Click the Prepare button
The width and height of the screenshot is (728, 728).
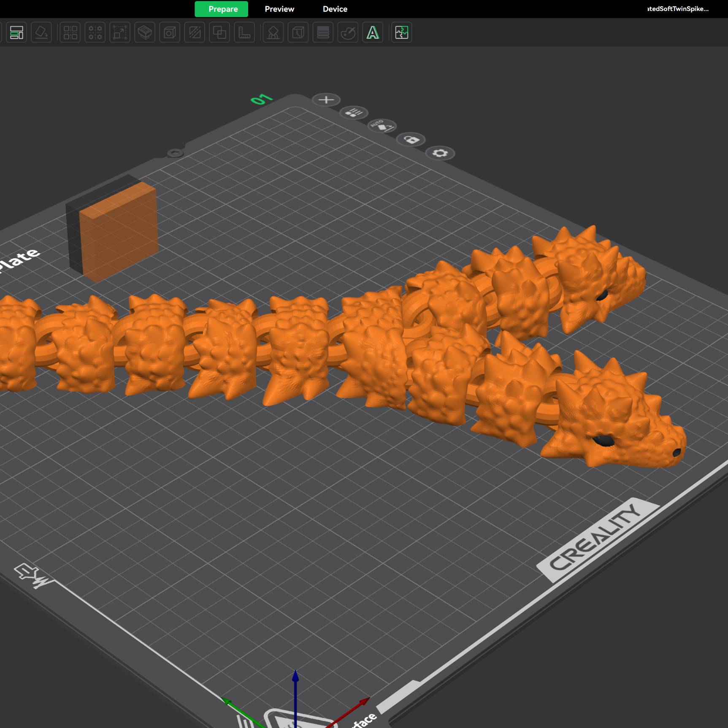pyautogui.click(x=221, y=9)
